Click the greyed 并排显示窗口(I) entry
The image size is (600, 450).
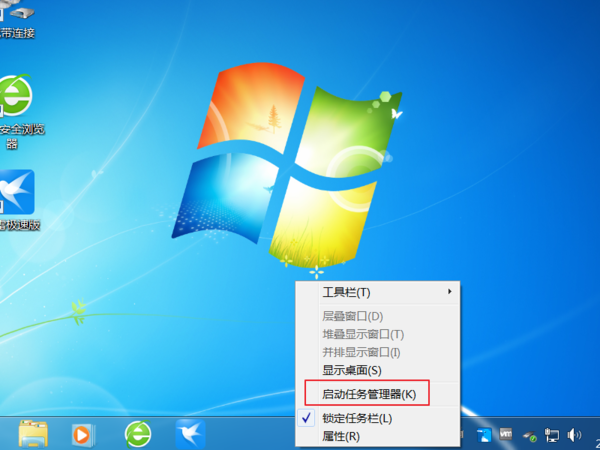(378, 352)
